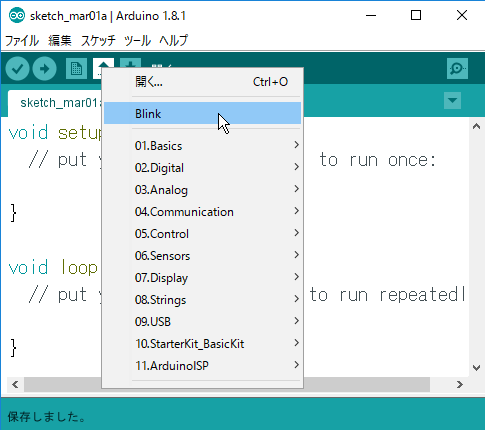Choose 開く... from the popup menu

(202, 82)
